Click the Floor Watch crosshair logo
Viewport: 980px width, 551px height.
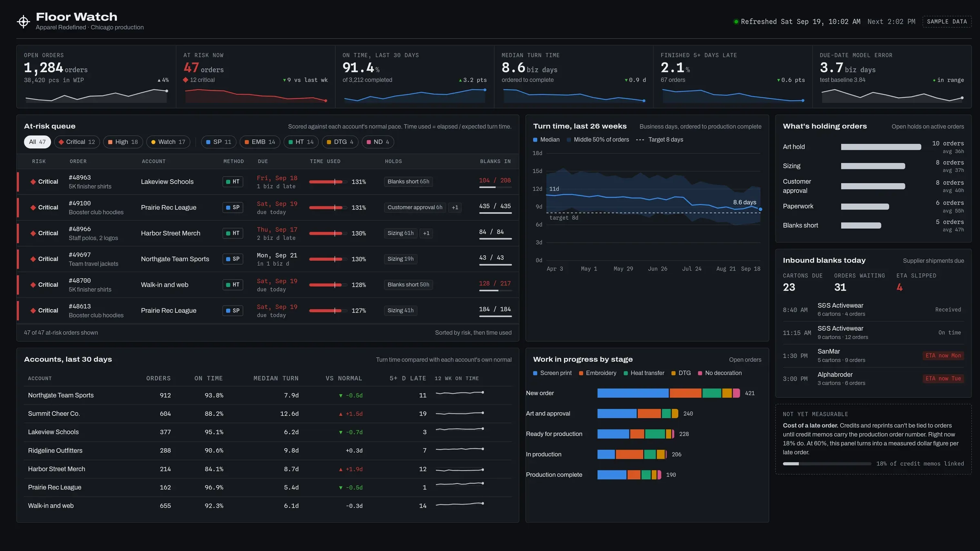coord(23,21)
